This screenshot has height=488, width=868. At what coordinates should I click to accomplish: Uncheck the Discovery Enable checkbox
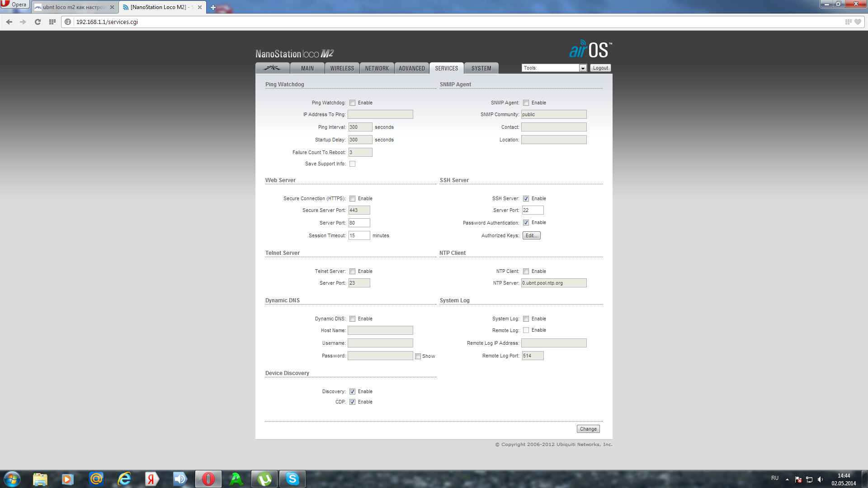point(352,392)
